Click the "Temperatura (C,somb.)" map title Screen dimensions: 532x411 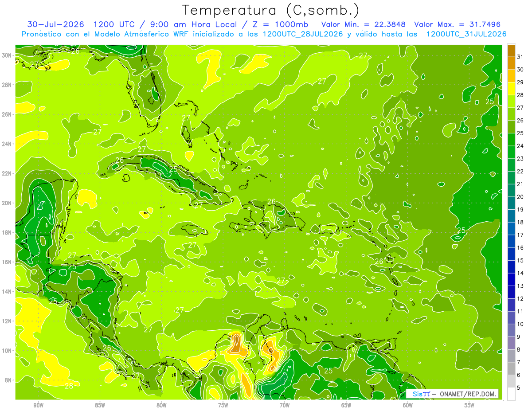pos(270,10)
